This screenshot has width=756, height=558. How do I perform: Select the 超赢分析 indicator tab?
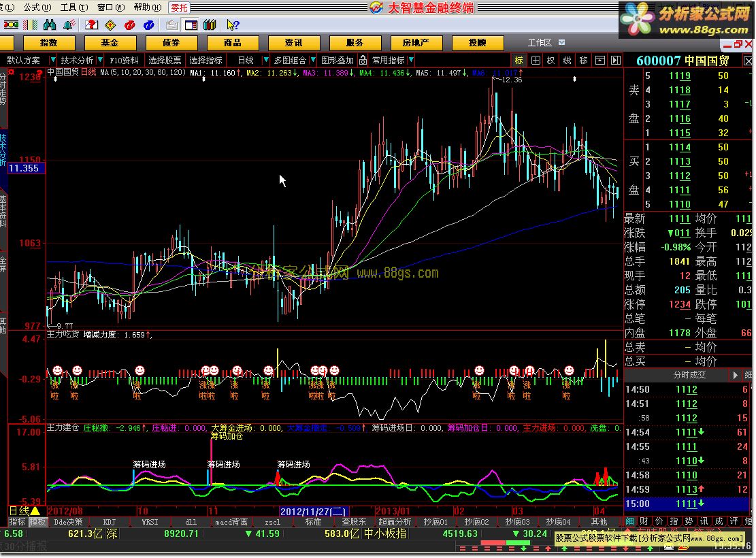[x=395, y=522]
